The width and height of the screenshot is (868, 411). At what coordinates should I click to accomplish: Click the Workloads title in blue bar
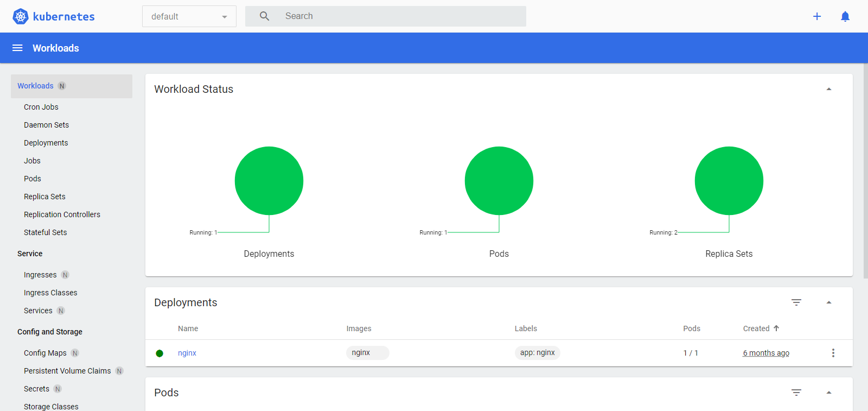coord(56,48)
